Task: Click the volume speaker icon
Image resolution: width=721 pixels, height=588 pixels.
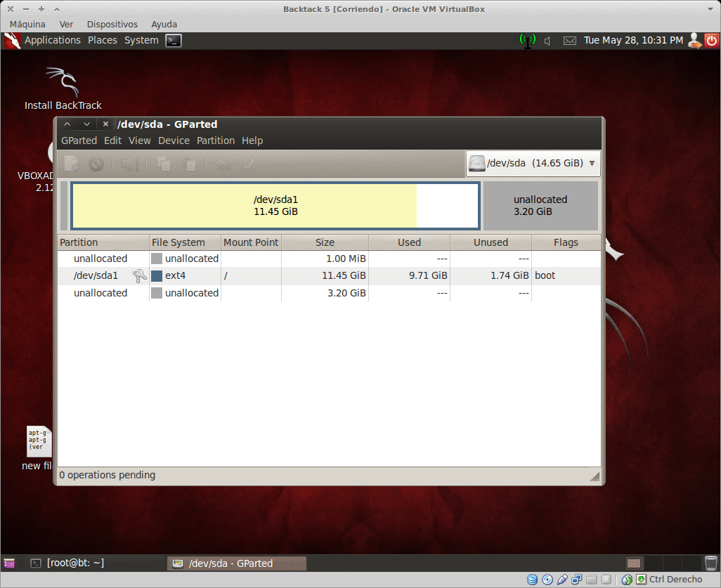Action: (x=547, y=41)
